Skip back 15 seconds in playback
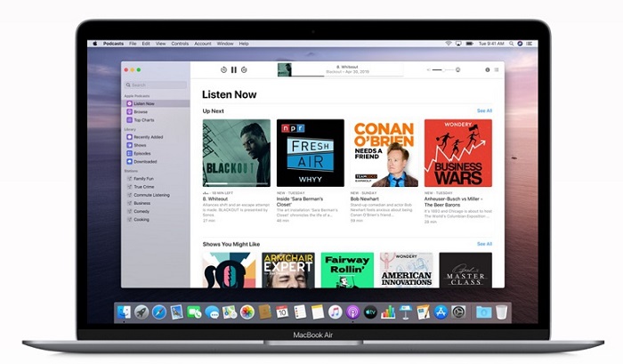Viewport: 623px width, 364px height. click(x=223, y=70)
